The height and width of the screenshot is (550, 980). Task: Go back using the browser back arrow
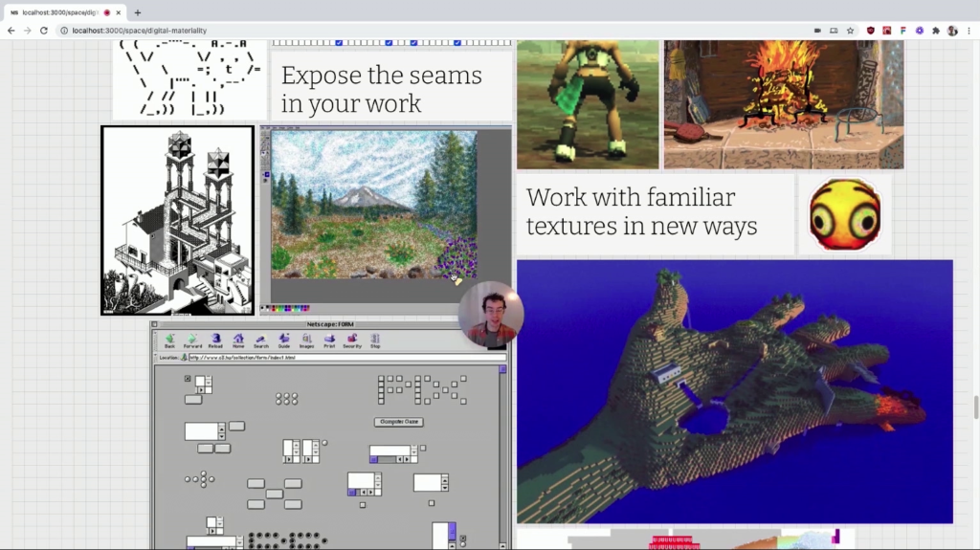click(x=11, y=31)
